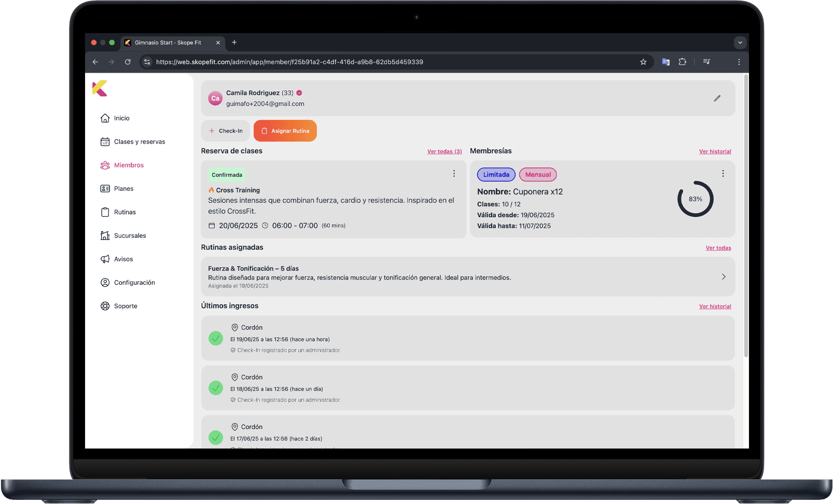Open Configuración settings
Viewport: 833px width, 504px height.
134,282
